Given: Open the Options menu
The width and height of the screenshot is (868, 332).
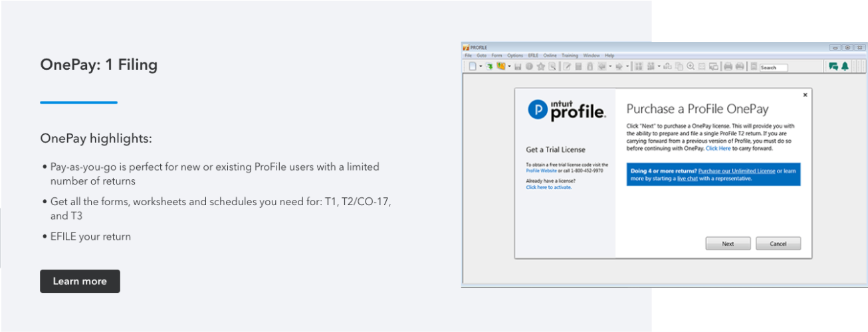Looking at the screenshot, I should coord(515,55).
